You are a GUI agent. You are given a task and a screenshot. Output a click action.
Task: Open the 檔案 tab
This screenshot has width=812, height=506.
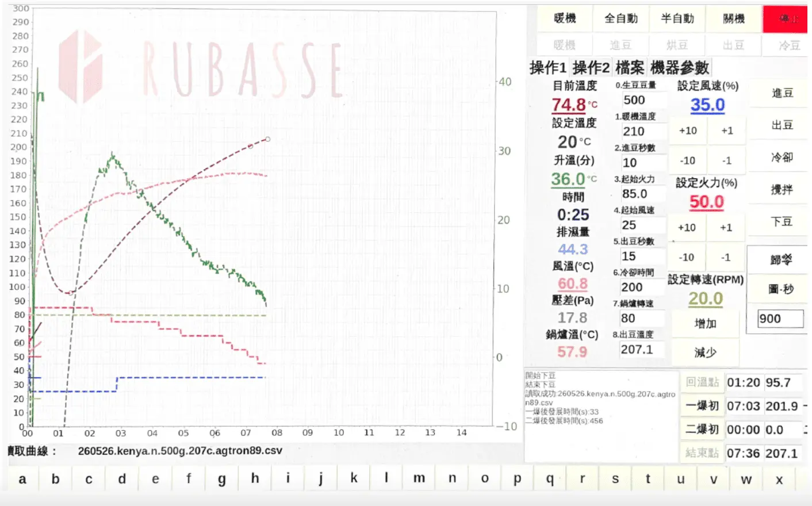[630, 68]
